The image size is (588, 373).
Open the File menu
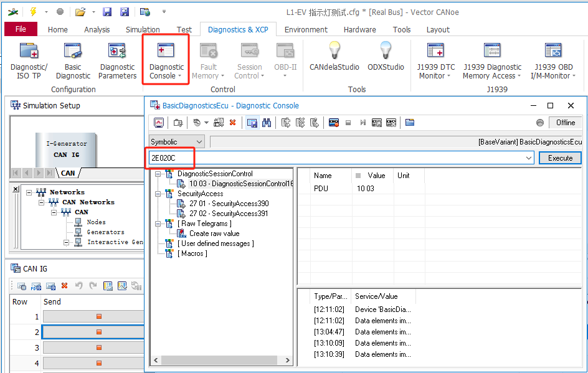click(x=21, y=29)
